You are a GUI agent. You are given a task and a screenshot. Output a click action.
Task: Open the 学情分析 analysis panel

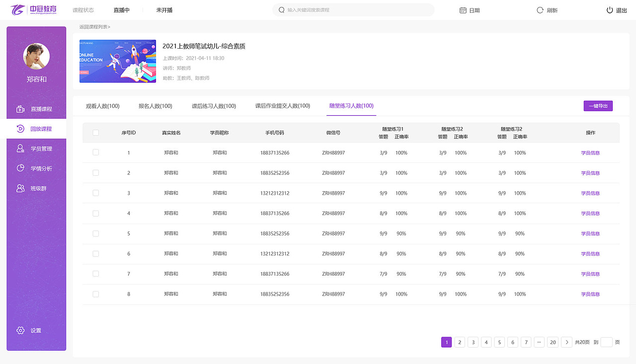tap(36, 168)
